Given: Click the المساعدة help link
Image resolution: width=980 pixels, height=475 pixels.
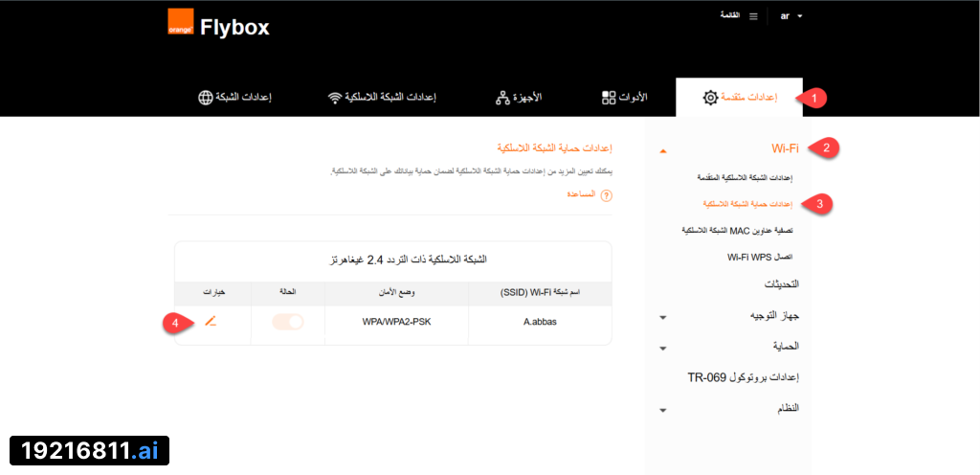Looking at the screenshot, I should [581, 195].
